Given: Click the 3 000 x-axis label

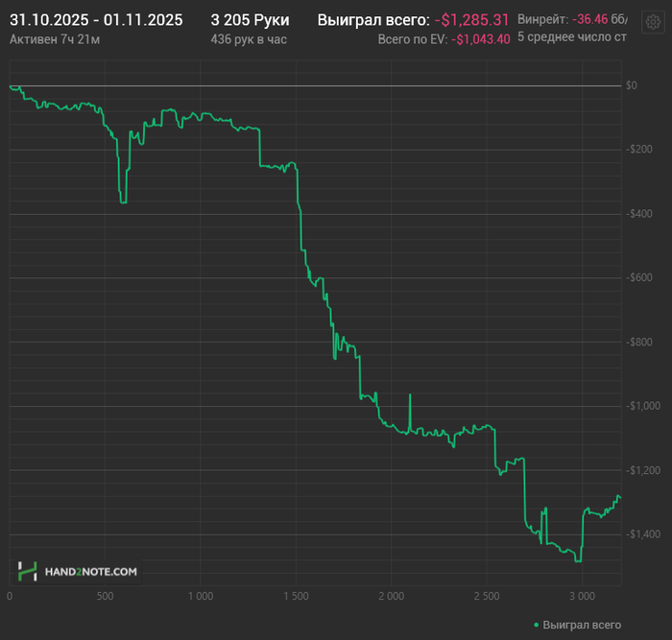Looking at the screenshot, I should click(x=582, y=596).
